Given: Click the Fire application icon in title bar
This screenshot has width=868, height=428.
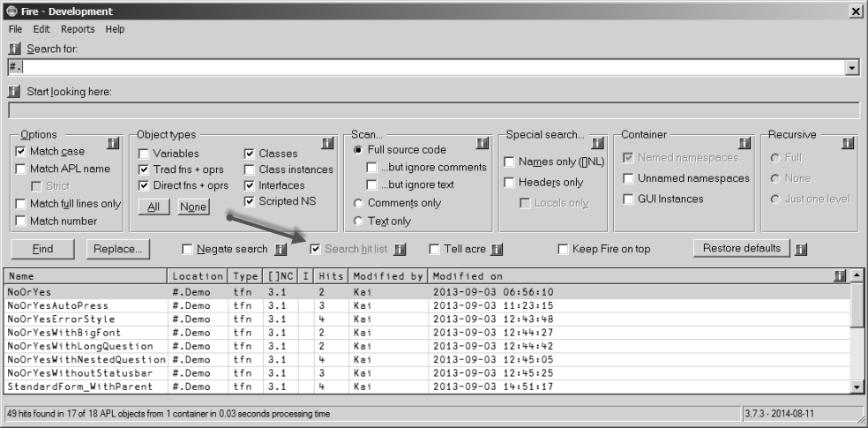Looking at the screenshot, I should point(11,11).
